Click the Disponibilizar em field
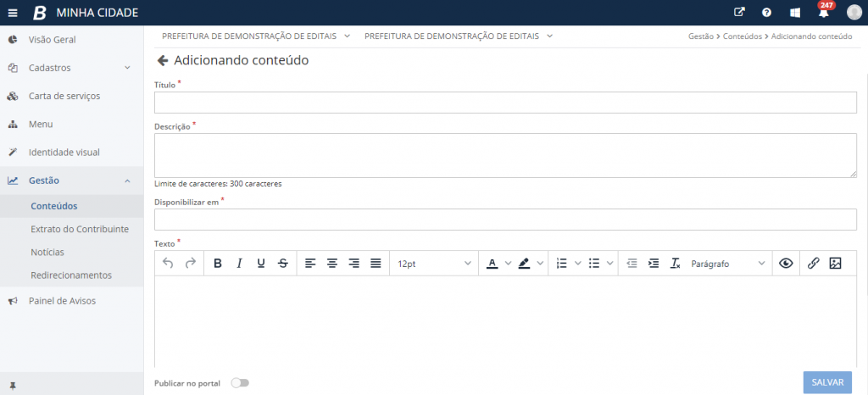The height and width of the screenshot is (395, 868). point(505,220)
